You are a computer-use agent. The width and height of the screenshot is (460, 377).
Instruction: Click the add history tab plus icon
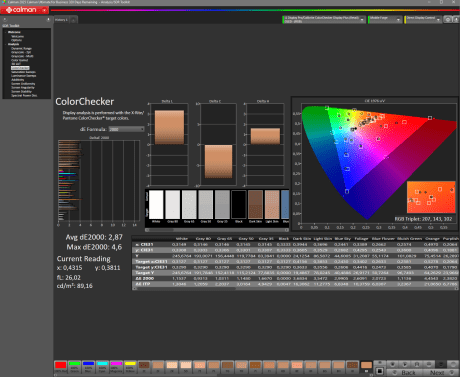click(x=73, y=20)
